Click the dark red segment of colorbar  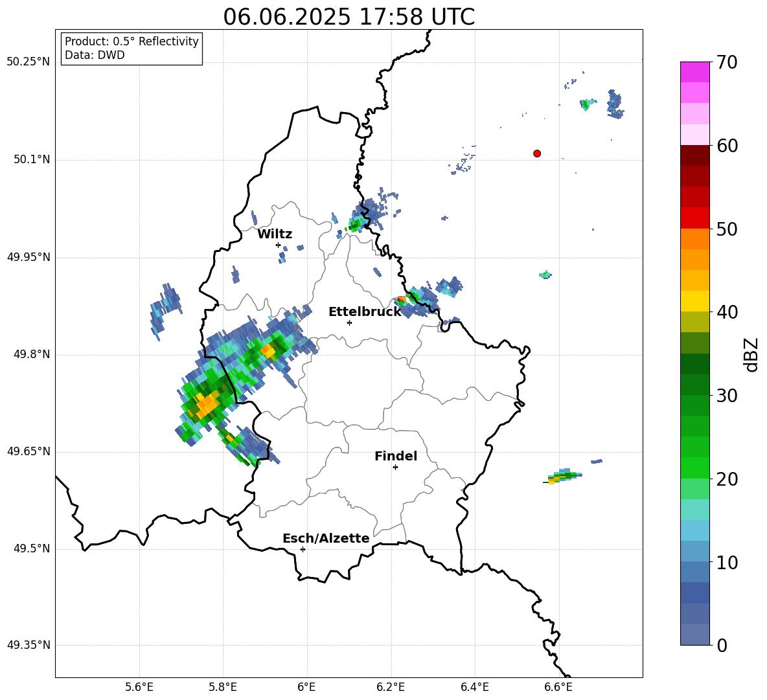point(694,155)
